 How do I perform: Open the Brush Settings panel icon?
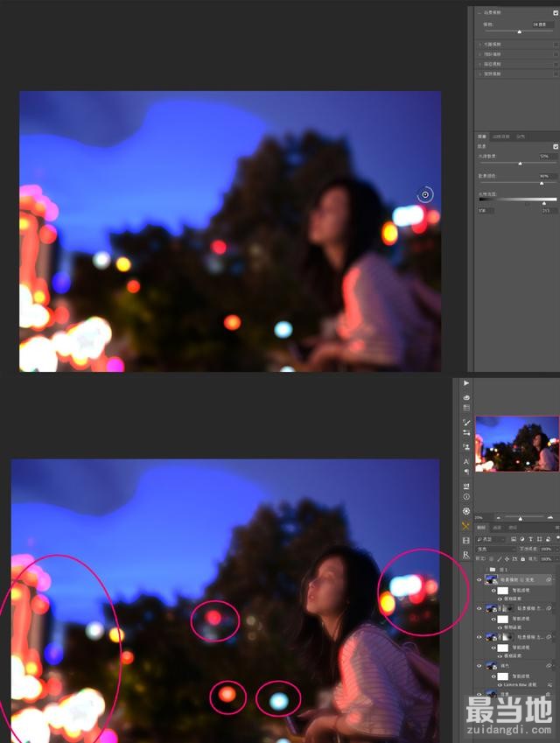(466, 423)
